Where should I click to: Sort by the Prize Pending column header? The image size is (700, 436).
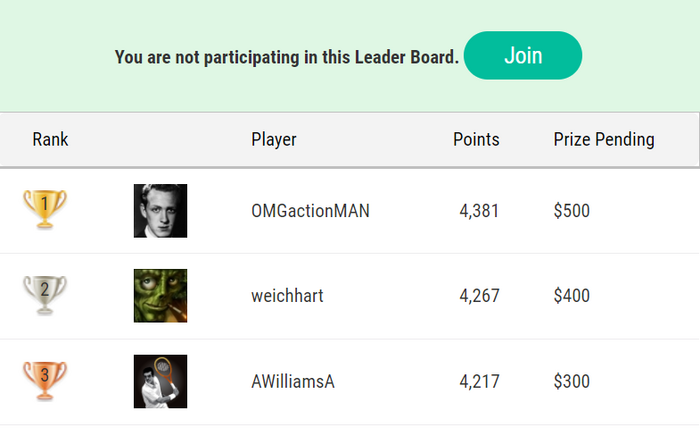(604, 139)
